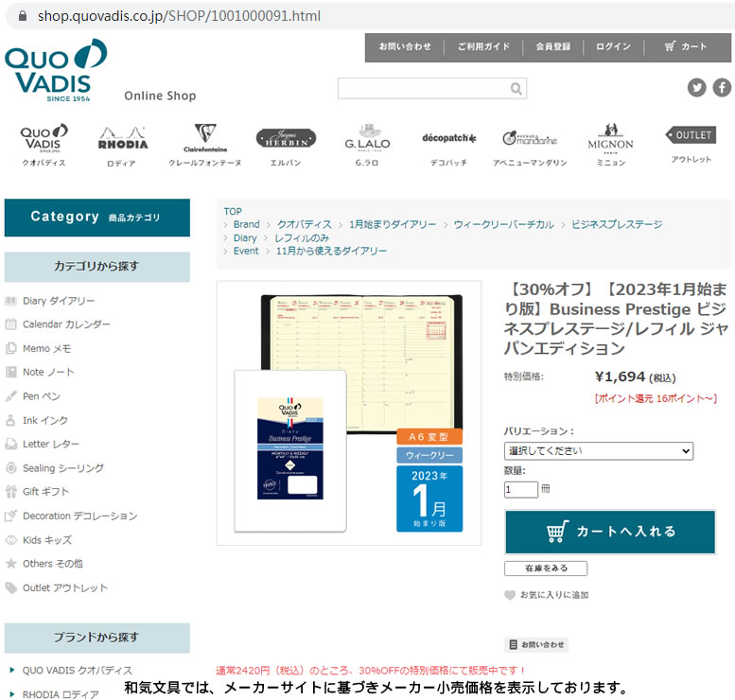This screenshot has width=735, height=700.
Task: Click レフィルのみ breadcrumb link
Action: point(302,238)
